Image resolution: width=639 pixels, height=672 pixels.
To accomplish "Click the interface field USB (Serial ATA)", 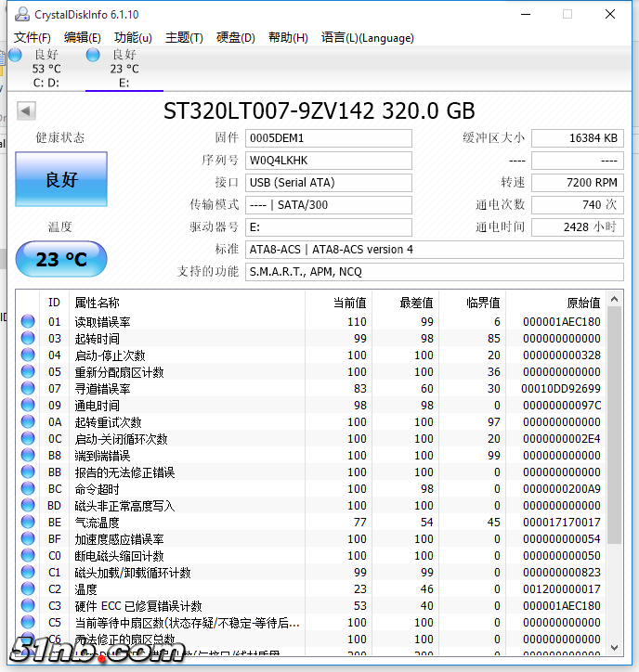I will (x=329, y=183).
